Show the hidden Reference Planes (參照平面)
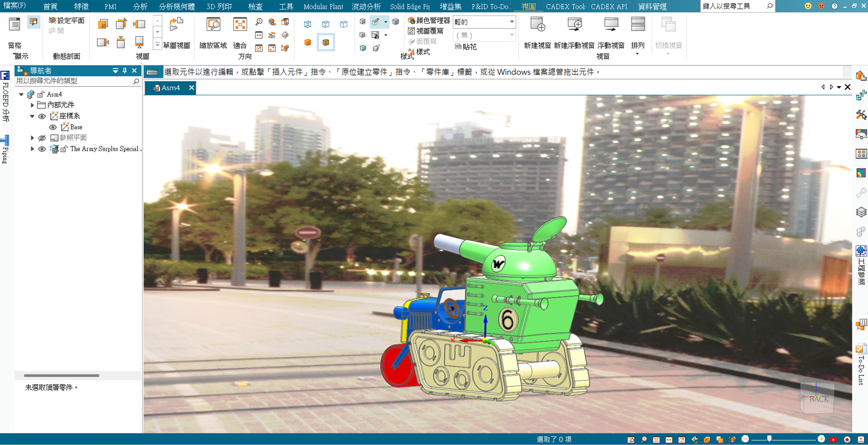The height and width of the screenshot is (445, 868). coord(42,138)
